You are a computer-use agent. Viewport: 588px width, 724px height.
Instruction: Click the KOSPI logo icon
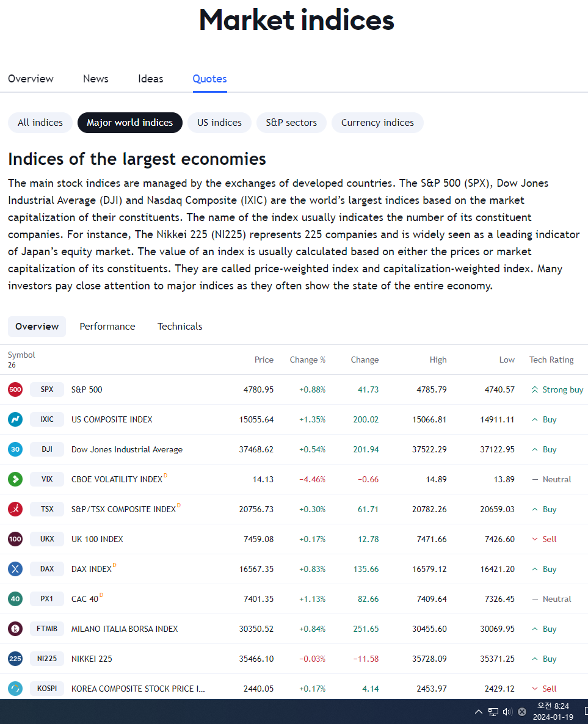tap(15, 689)
